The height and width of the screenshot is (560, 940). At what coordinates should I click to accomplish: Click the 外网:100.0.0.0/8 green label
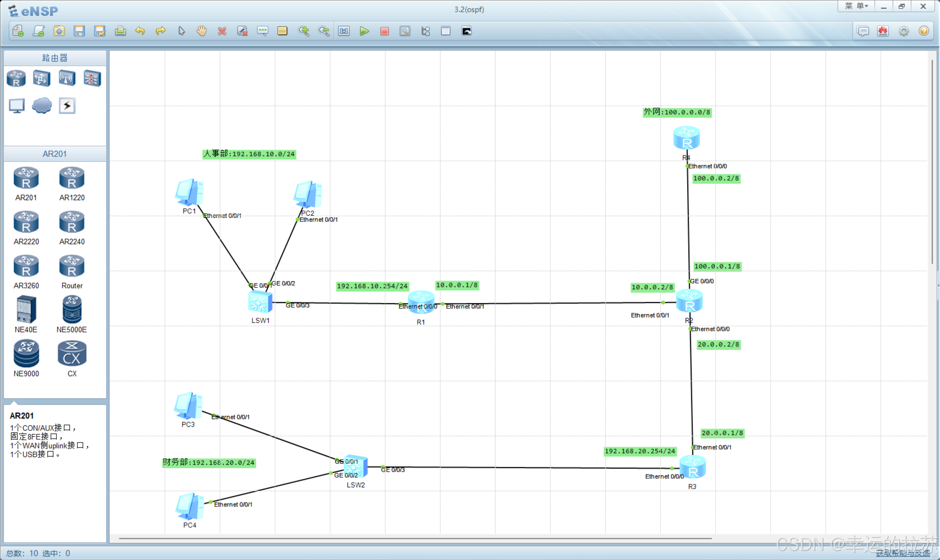[677, 112]
